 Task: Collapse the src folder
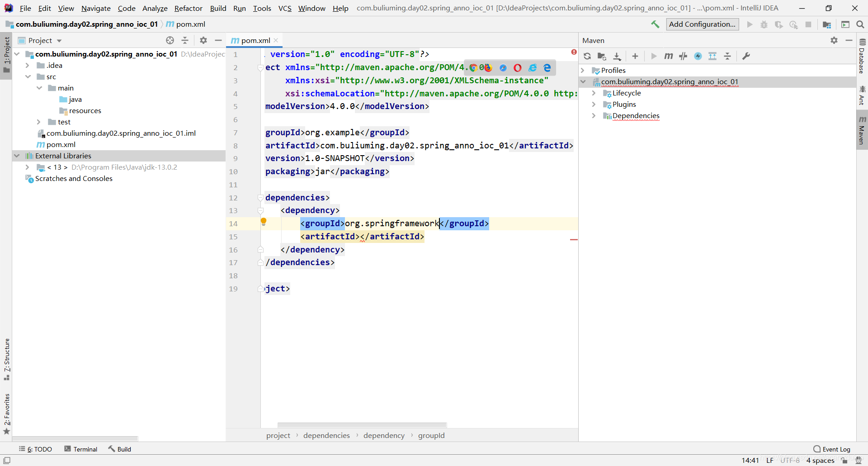coord(28,76)
